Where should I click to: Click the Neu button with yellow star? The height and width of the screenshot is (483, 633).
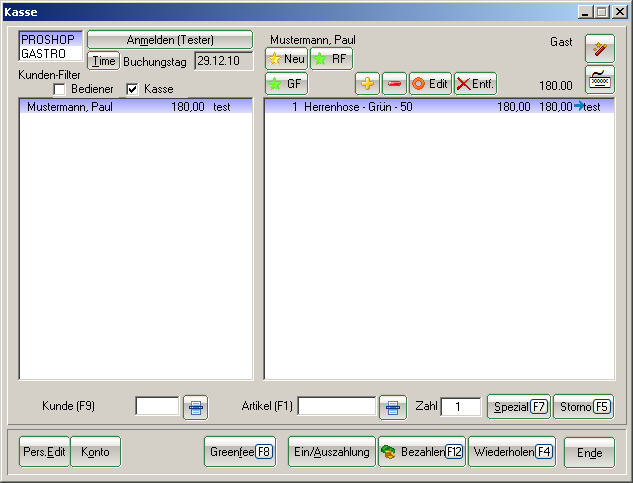click(x=286, y=59)
